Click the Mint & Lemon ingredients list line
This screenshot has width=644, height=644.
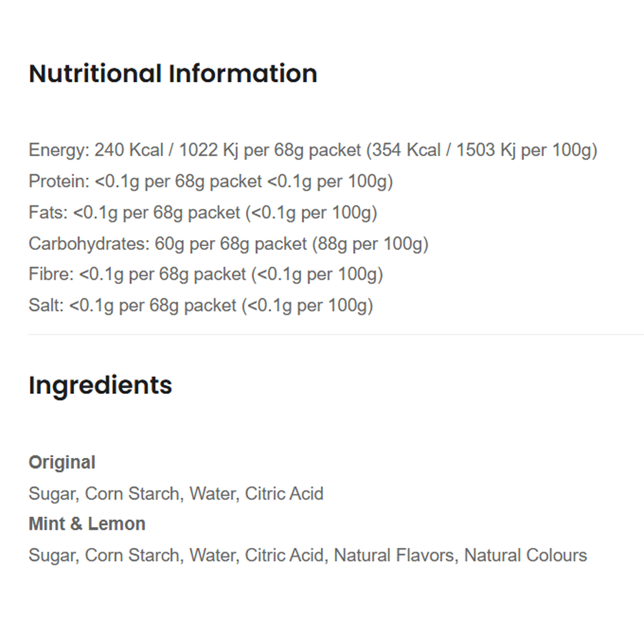click(x=308, y=555)
